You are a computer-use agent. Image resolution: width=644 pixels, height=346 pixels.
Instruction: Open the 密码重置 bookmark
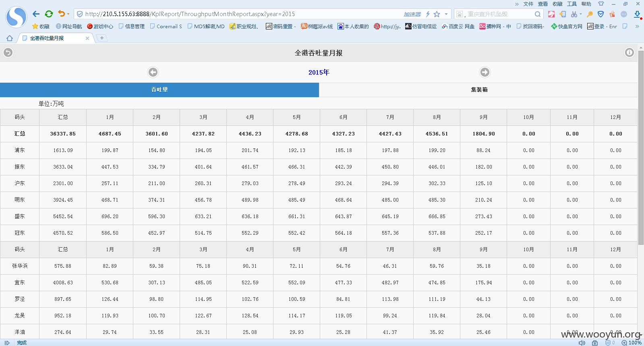[281, 26]
